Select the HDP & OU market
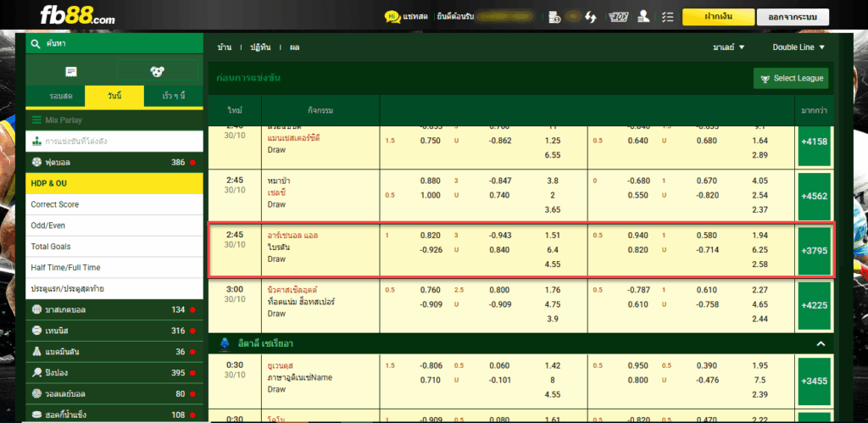Viewport: 868px width, 423px height. pyautogui.click(x=114, y=183)
